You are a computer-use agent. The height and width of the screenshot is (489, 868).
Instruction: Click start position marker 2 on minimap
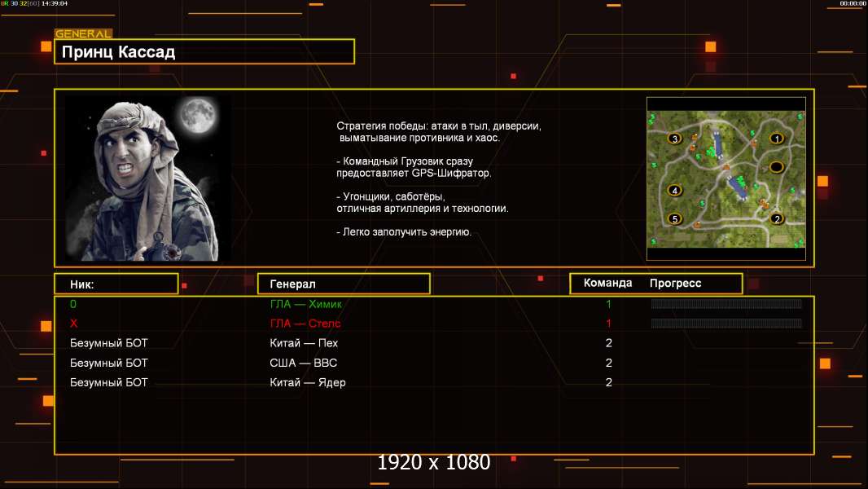[777, 218]
